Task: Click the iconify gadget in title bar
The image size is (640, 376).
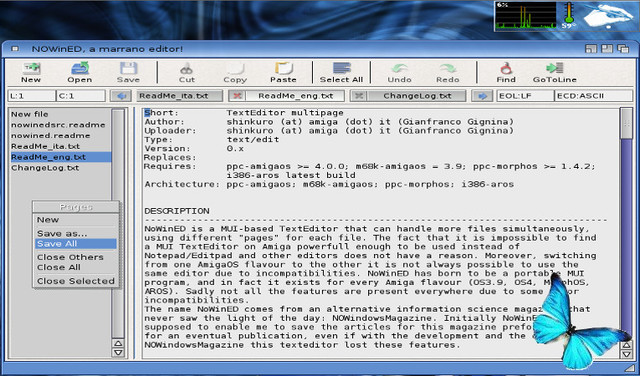Action: (591, 49)
